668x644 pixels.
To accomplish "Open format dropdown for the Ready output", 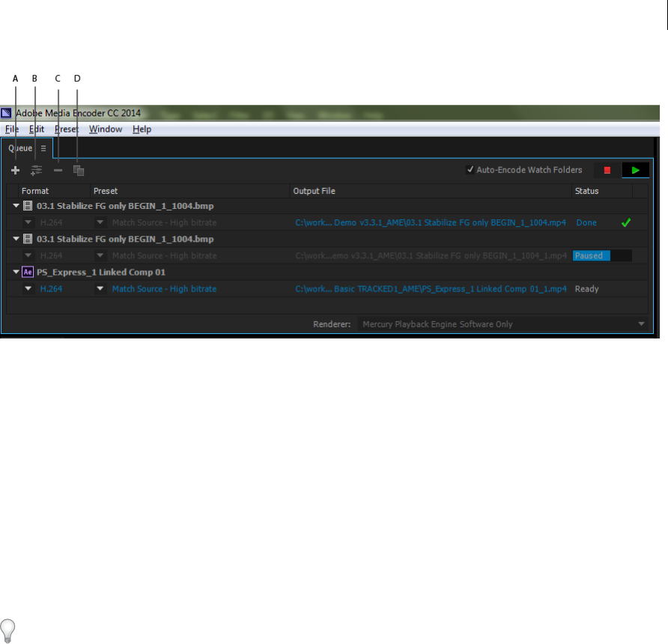I will pos(28,288).
